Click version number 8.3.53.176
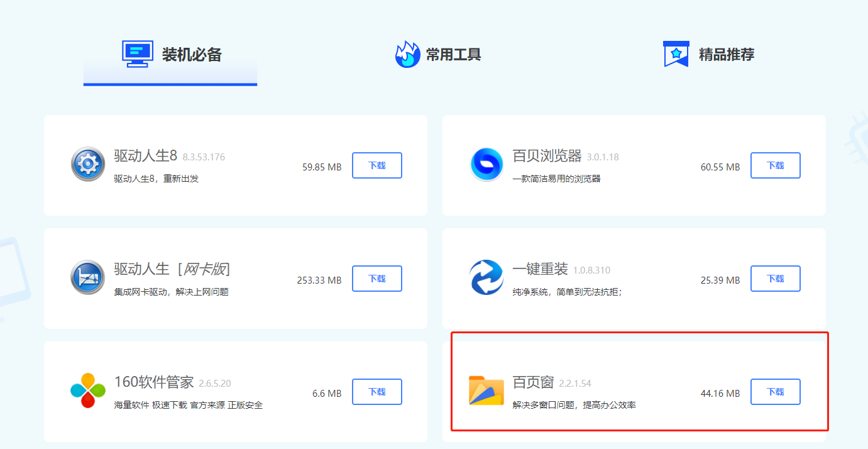868x449 pixels. click(x=204, y=157)
